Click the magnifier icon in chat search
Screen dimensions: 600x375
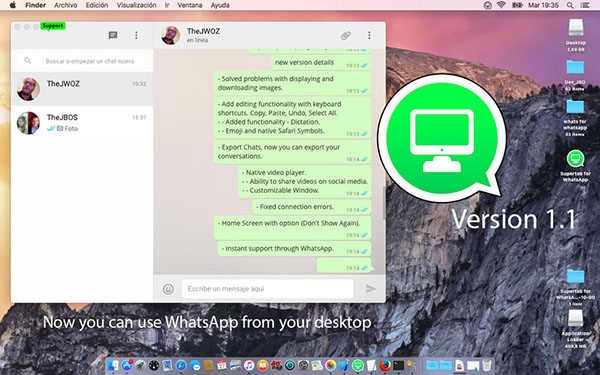[28, 60]
